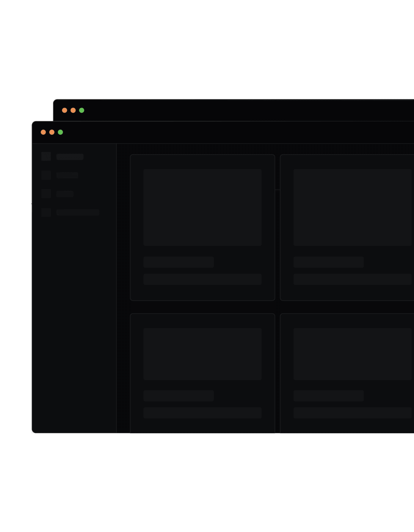Select the shortest sidebar label bar
The width and height of the screenshot is (414, 532).
pos(65,194)
